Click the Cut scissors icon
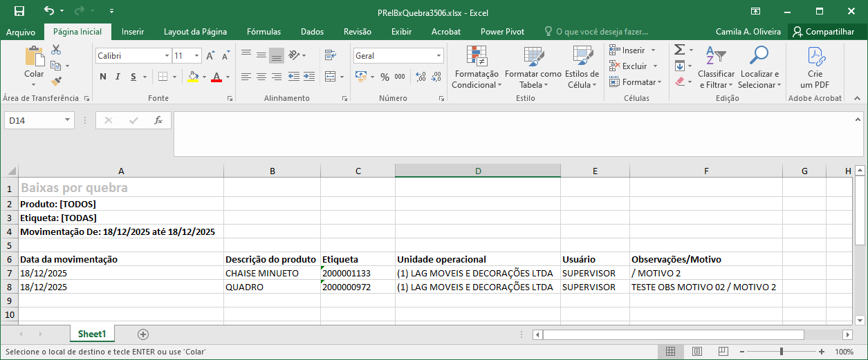Image resolution: width=868 pixels, height=360 pixels. click(56, 50)
